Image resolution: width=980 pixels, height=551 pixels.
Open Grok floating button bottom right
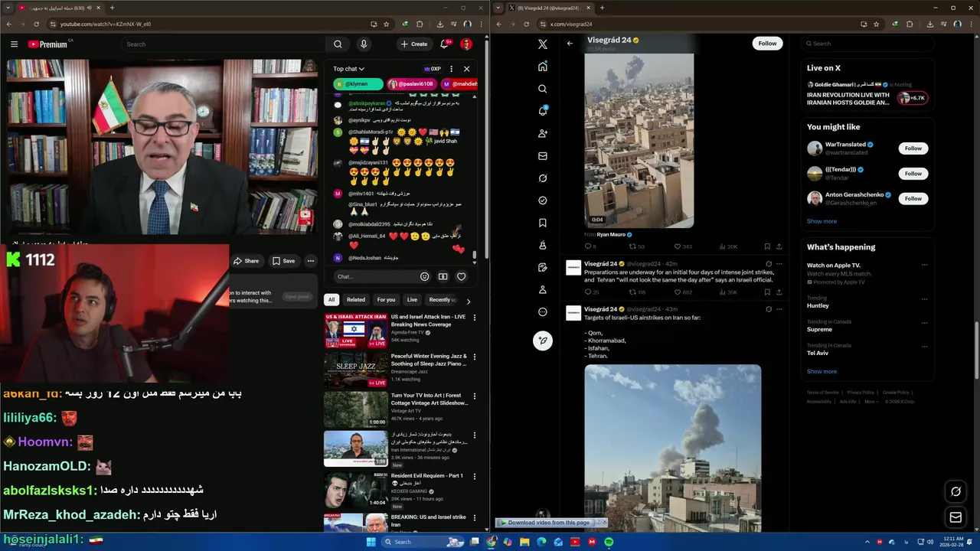tap(955, 491)
